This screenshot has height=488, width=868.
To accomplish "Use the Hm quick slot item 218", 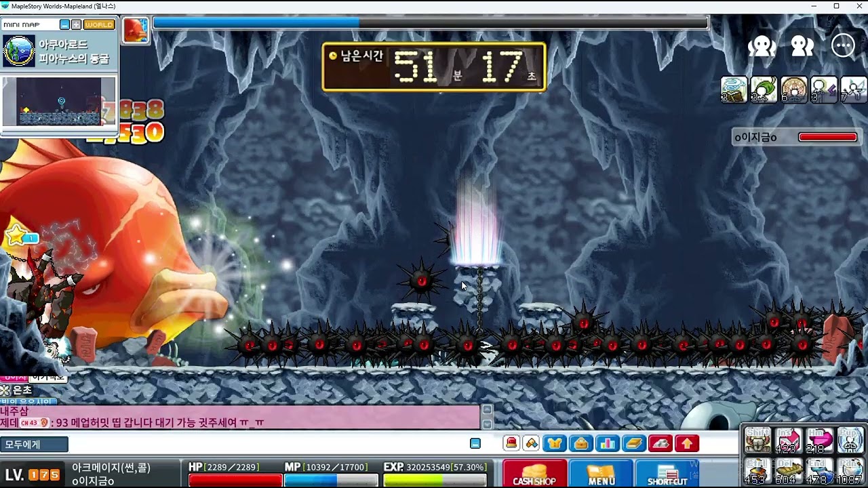I will (819, 440).
